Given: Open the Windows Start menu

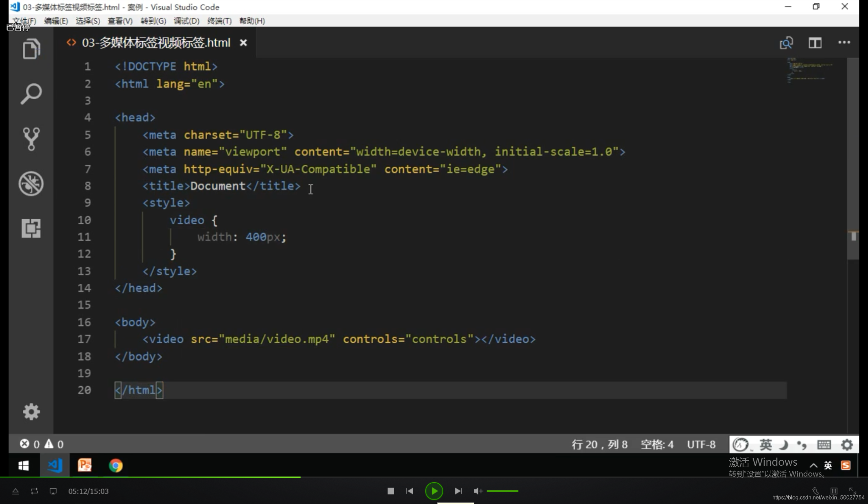Looking at the screenshot, I should [23, 465].
